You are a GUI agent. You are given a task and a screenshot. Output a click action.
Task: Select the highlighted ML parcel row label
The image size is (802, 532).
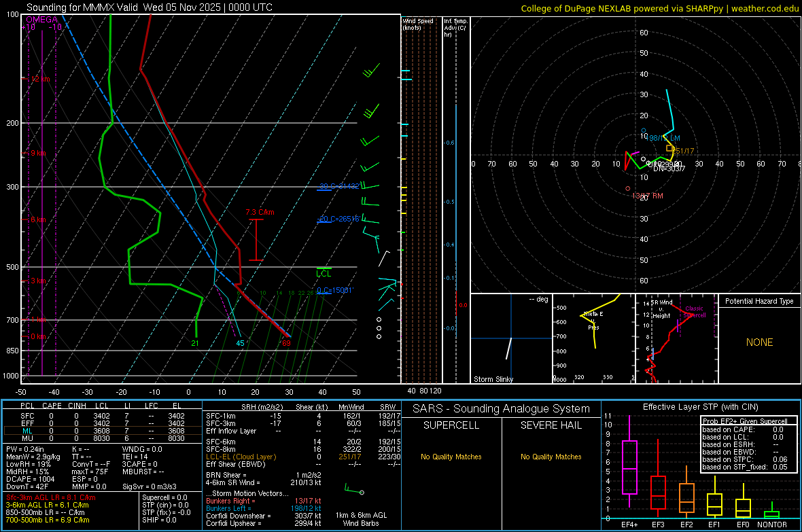pos(27,431)
